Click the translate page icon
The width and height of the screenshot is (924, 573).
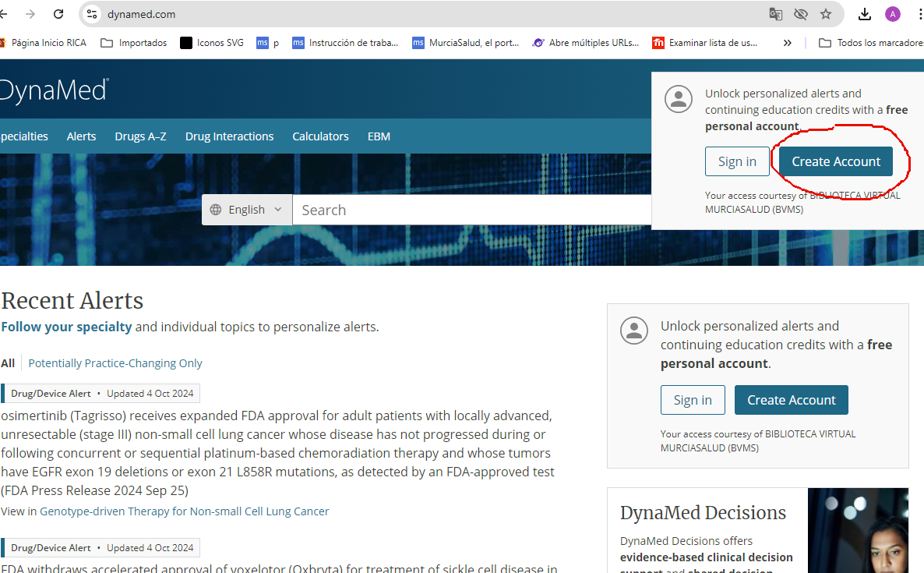775,14
